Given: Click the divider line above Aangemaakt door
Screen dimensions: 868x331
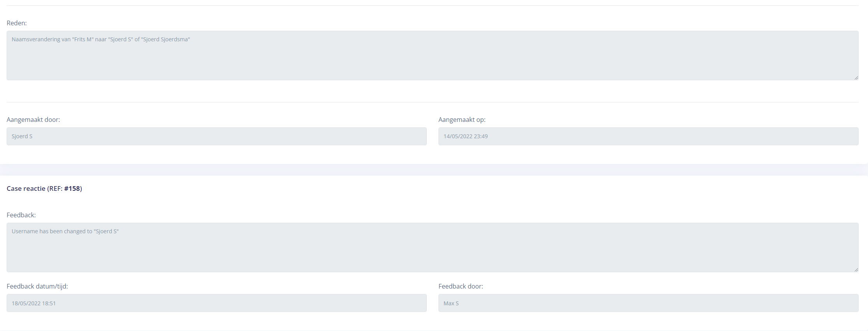Looking at the screenshot, I should click(432, 102).
